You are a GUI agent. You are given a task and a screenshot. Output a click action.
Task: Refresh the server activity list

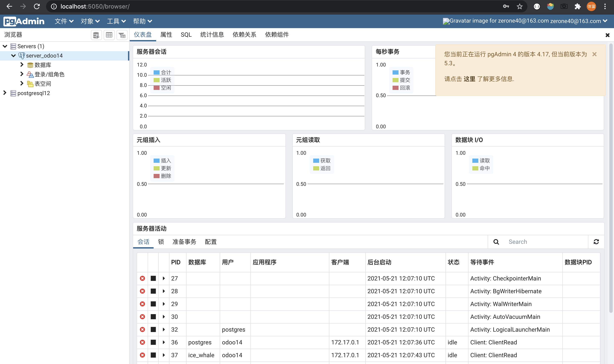pyautogui.click(x=597, y=242)
